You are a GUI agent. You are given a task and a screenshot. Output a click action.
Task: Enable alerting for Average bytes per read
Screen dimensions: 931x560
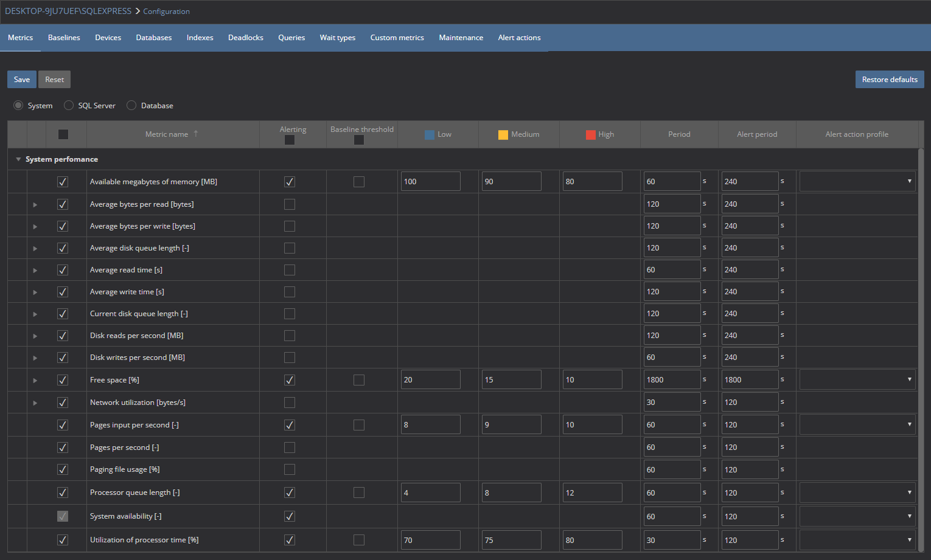(x=290, y=204)
